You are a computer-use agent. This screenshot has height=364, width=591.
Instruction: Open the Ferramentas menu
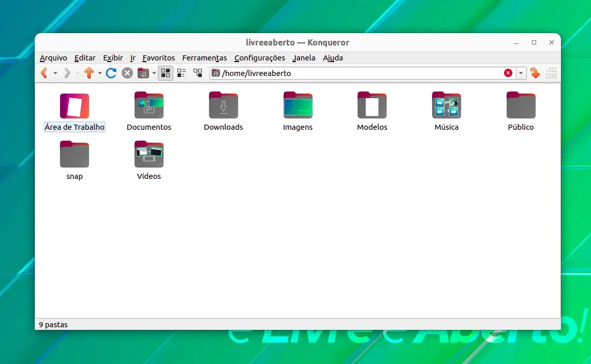204,58
